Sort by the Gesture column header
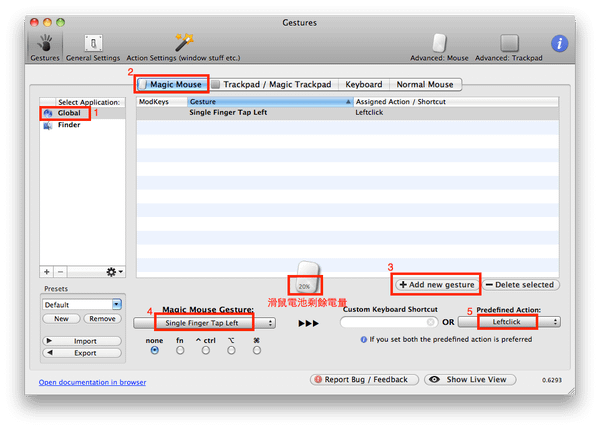This screenshot has width=600, height=429. tap(270, 102)
